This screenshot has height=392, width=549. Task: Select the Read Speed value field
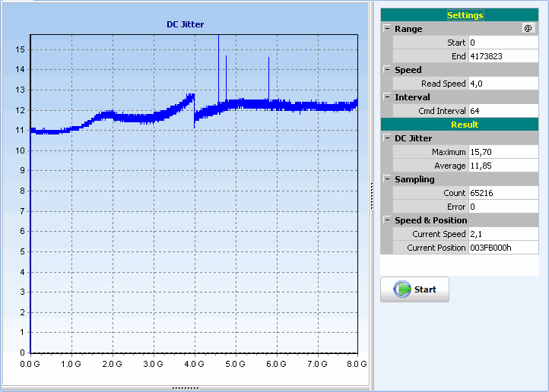coord(503,84)
